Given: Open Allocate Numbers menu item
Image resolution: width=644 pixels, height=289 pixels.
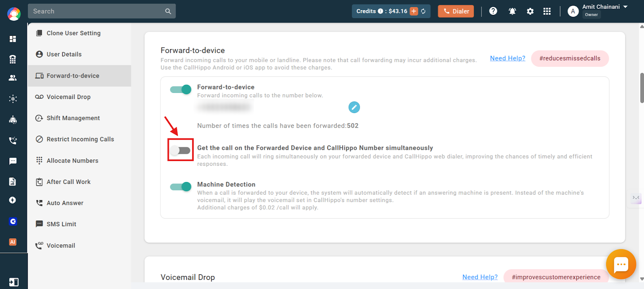Looking at the screenshot, I should point(79,161).
